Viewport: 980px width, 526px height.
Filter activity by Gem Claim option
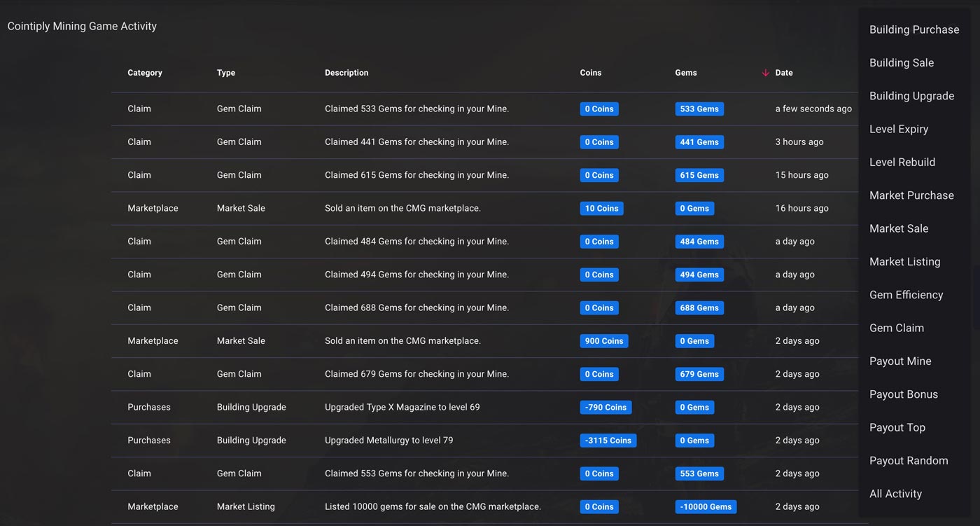(x=897, y=328)
